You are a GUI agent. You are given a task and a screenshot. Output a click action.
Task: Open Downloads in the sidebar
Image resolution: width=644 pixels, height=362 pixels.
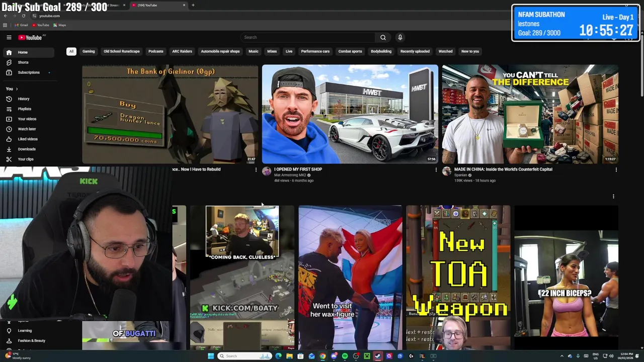tap(28, 149)
